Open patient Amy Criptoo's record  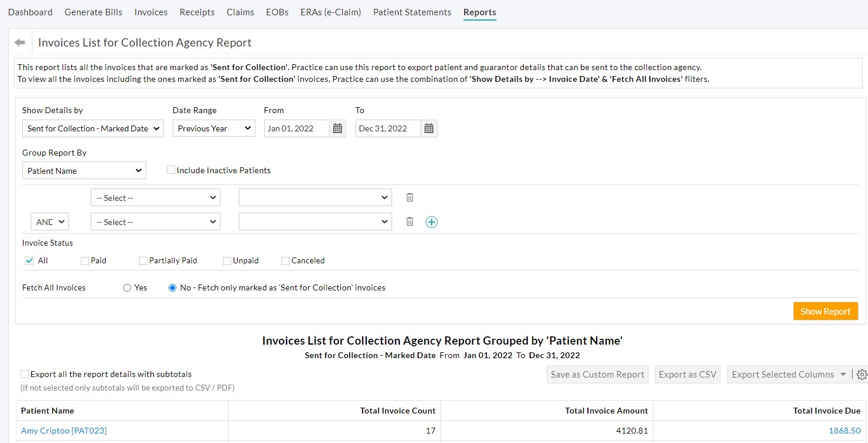[64, 430]
